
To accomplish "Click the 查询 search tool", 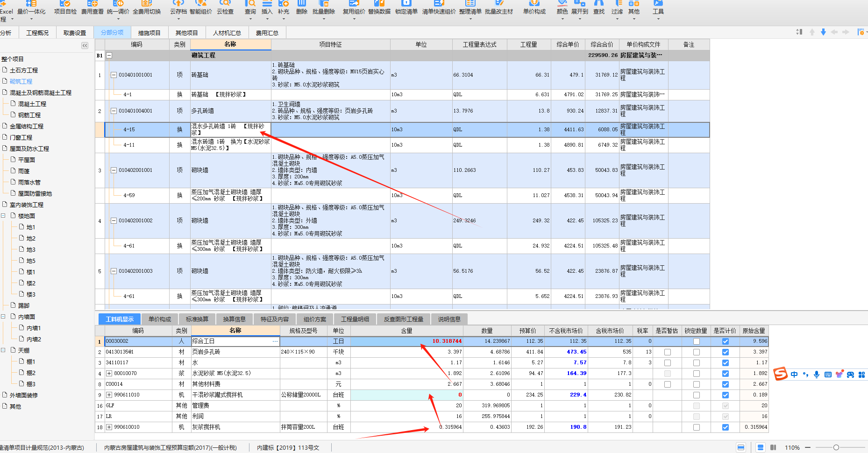I will pyautogui.click(x=250, y=7).
